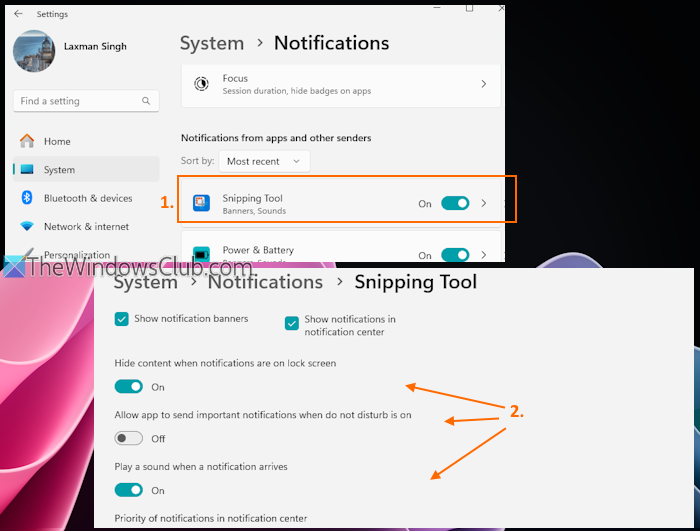Viewport: 700px width, 531px height.
Task: Go to Home in the sidebar
Action: [57, 142]
